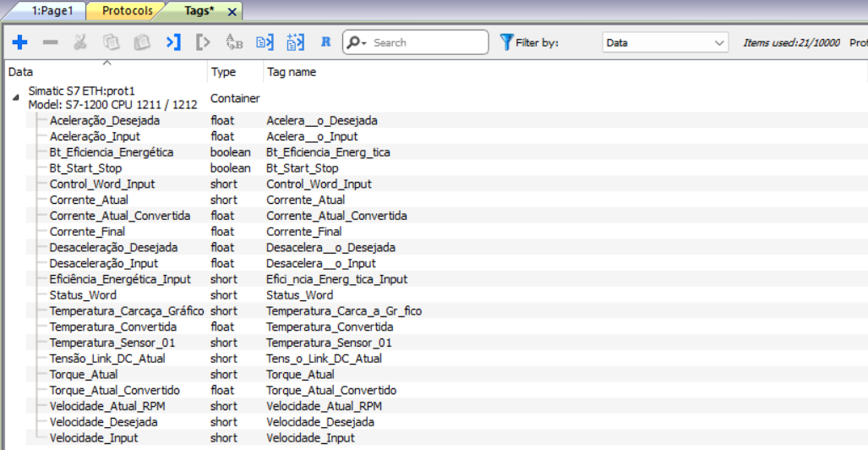Open the search options magnifier dropdown
868x450 pixels.
[358, 42]
